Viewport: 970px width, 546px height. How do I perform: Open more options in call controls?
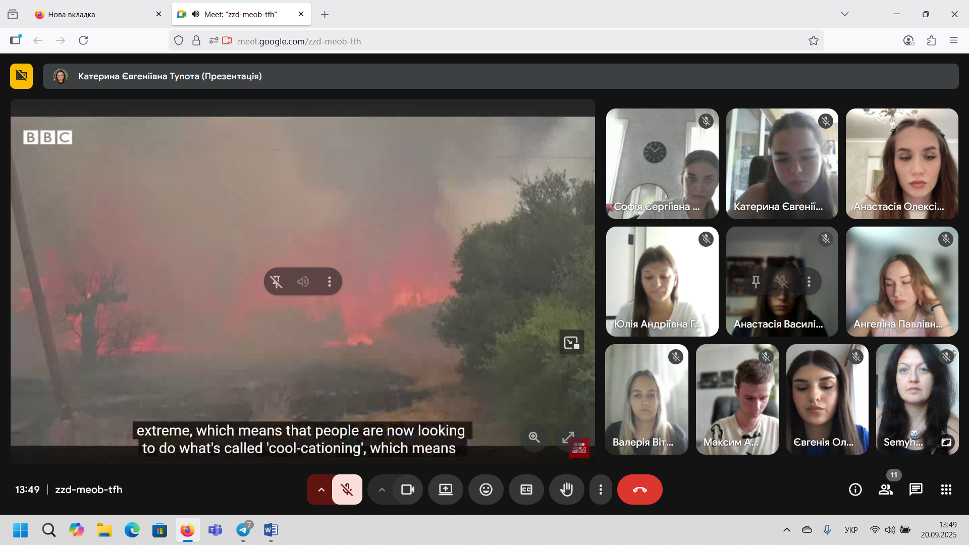600,490
